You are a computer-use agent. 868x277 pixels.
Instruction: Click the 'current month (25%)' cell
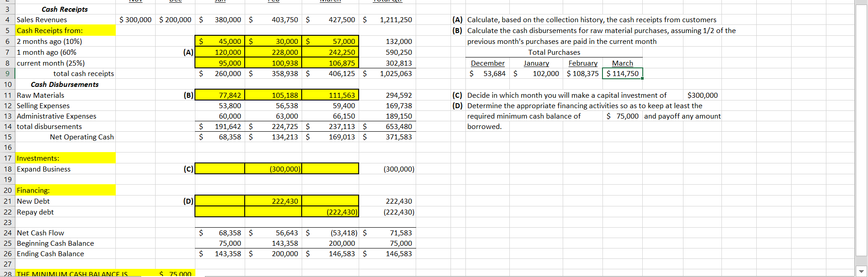pyautogui.click(x=65, y=63)
